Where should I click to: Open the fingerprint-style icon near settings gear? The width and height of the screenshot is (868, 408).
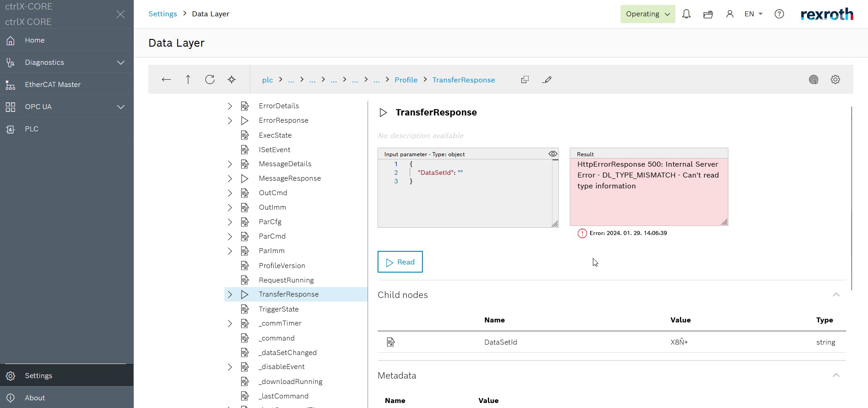click(x=814, y=80)
